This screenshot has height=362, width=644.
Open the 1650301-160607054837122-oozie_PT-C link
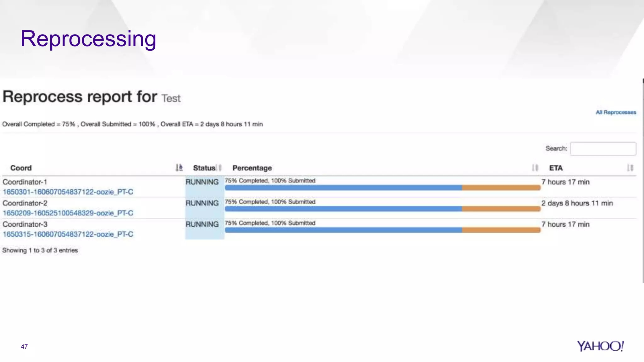click(x=68, y=192)
